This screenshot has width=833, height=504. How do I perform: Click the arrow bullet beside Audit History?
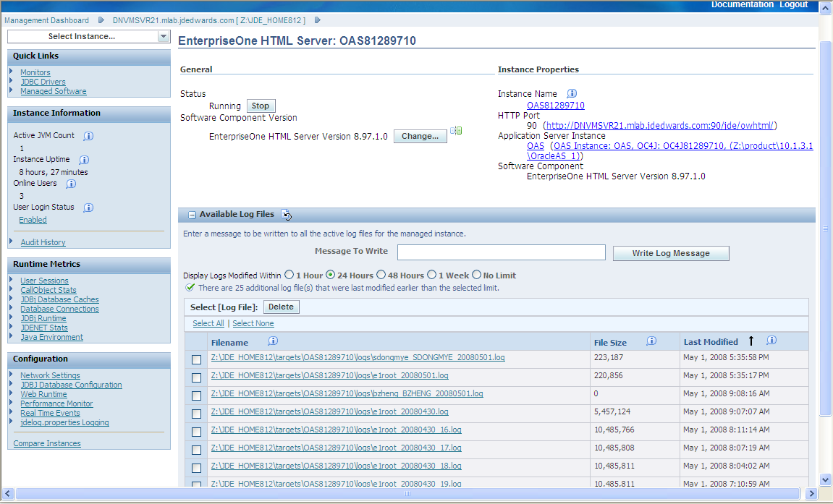click(11, 241)
